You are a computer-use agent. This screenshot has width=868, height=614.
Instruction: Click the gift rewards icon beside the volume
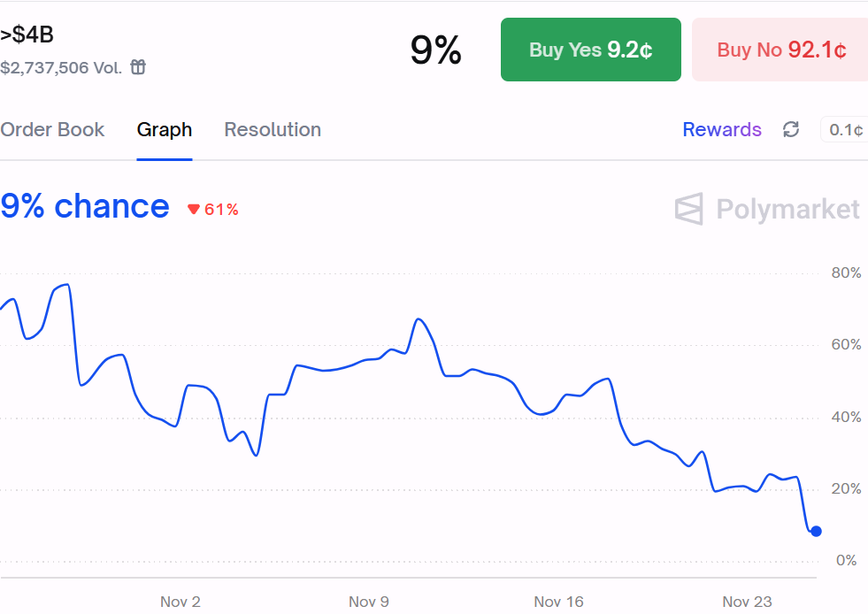[x=137, y=67]
